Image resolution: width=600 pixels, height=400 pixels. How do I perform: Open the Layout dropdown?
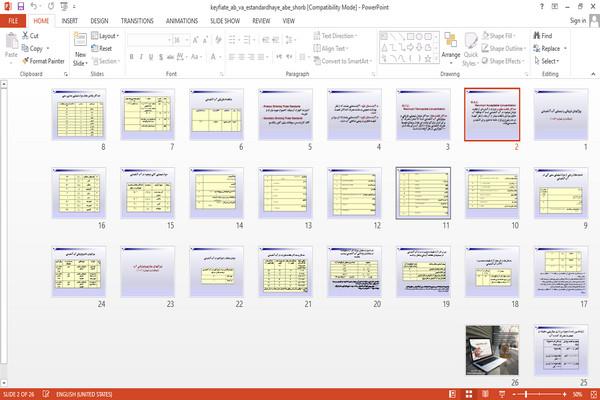105,36
